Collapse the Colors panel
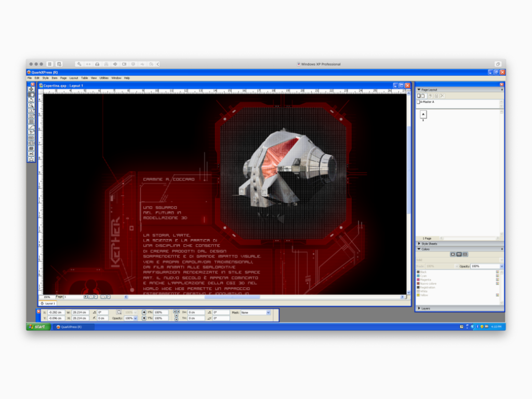532x399 pixels. 419,249
